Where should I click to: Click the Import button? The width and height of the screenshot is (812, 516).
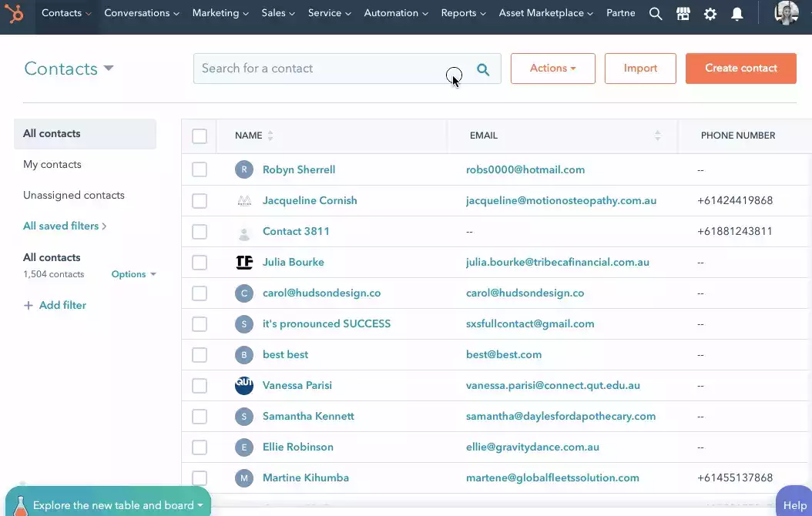point(640,69)
